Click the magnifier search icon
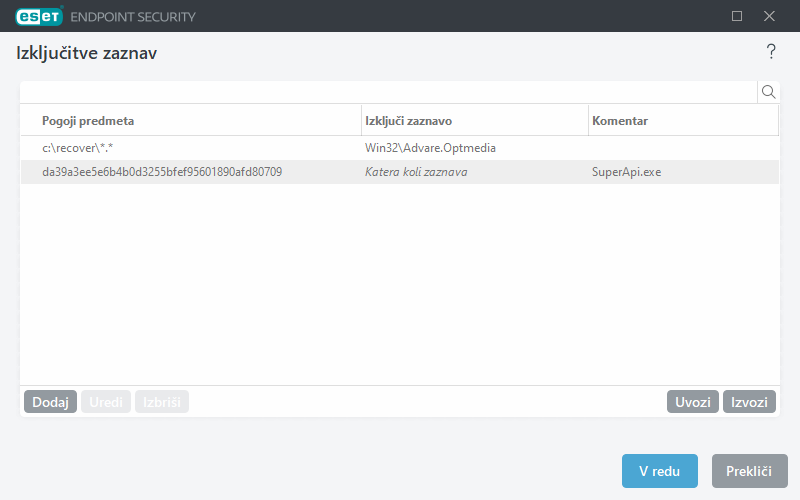 (769, 92)
